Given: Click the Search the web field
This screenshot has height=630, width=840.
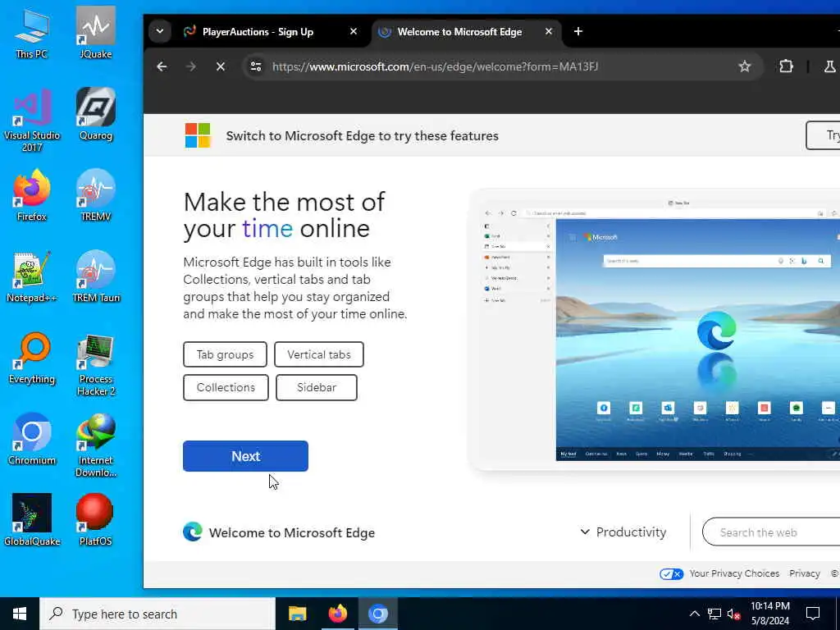Looking at the screenshot, I should (x=771, y=532).
